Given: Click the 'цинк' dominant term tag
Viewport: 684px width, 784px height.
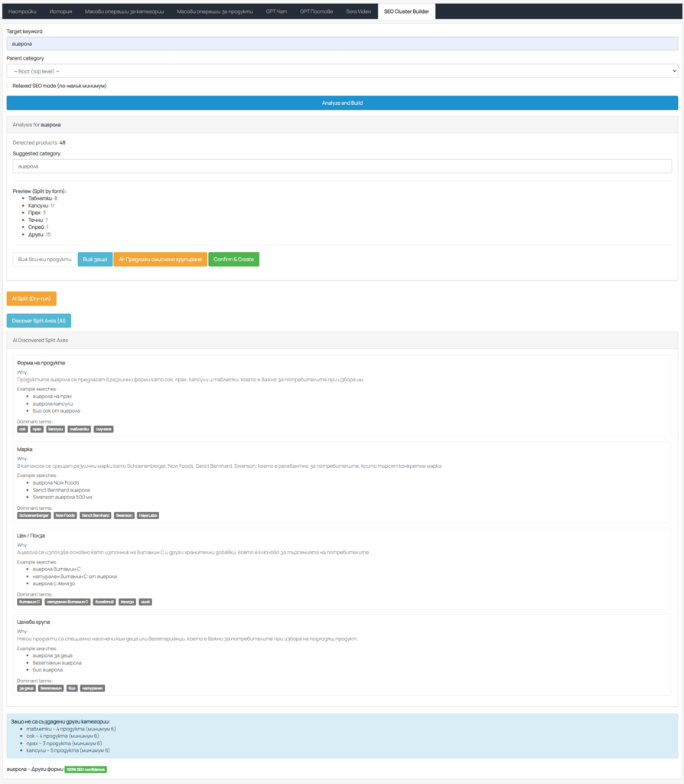Looking at the screenshot, I should coord(145,602).
